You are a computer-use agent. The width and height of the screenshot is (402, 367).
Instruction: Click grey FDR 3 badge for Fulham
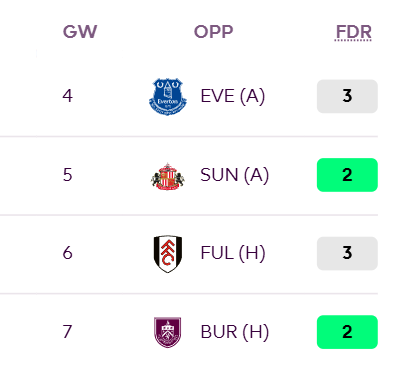[347, 253]
